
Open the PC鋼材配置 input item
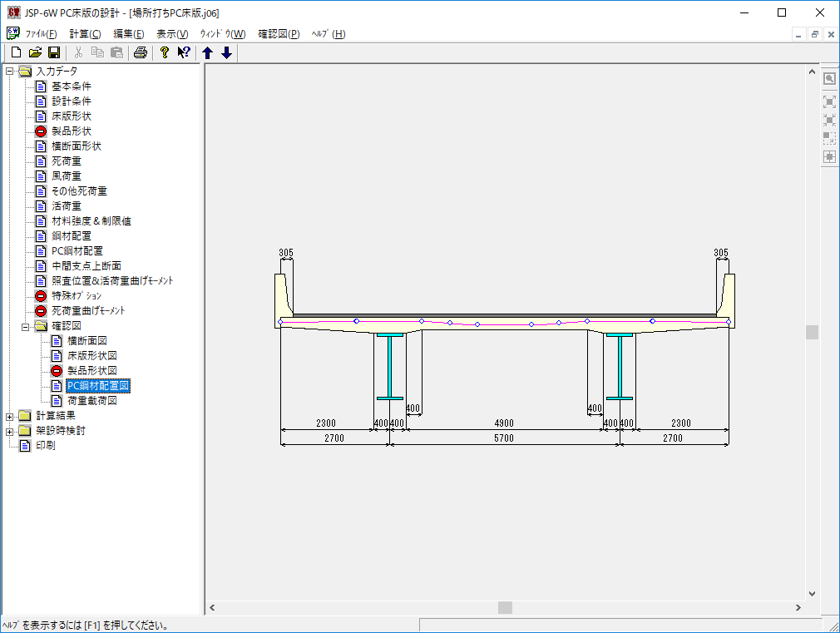(x=77, y=251)
